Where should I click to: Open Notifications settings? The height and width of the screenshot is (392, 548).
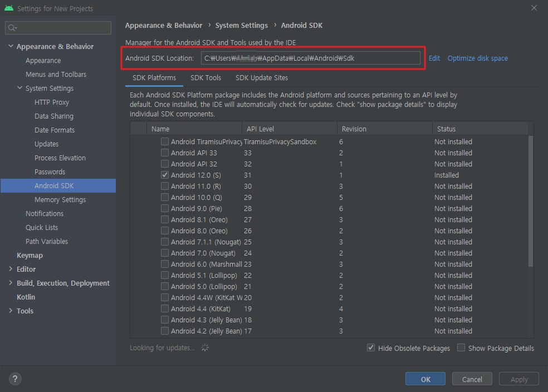pyautogui.click(x=45, y=213)
